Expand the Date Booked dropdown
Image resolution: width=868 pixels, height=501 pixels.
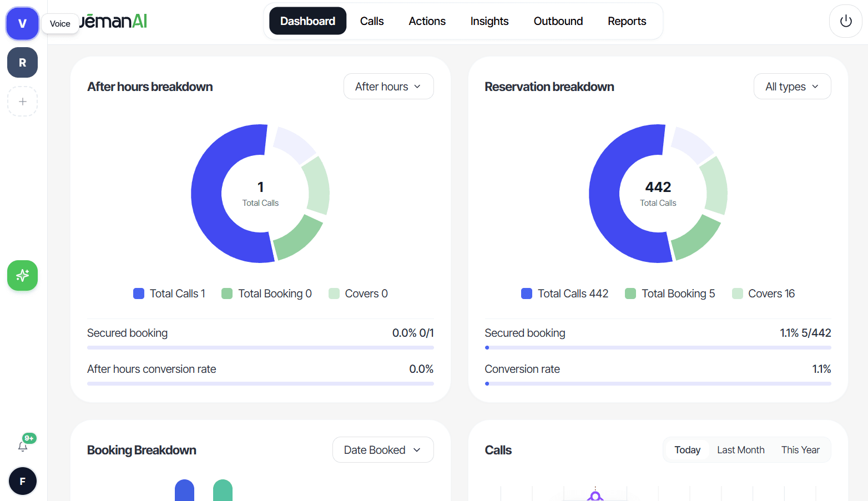(x=383, y=450)
